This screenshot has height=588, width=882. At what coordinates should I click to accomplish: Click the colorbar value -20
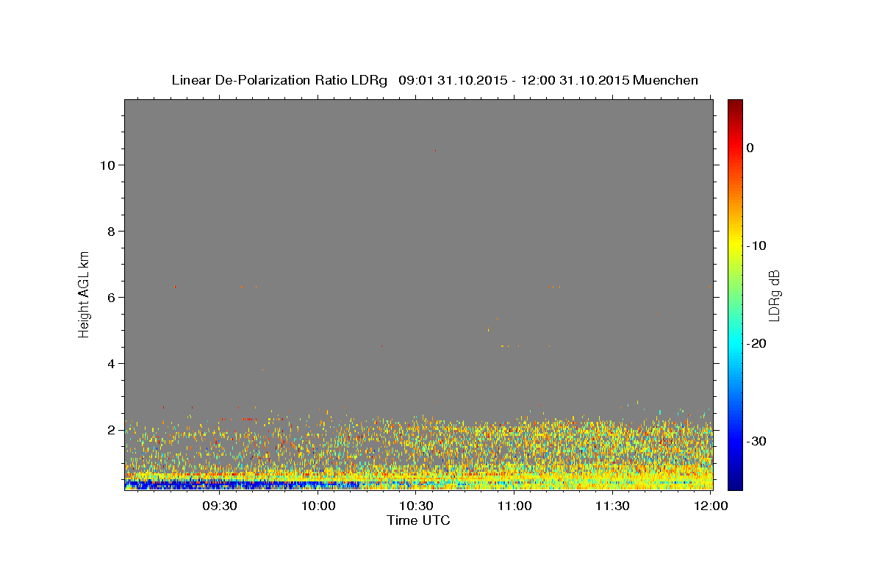[x=756, y=343]
